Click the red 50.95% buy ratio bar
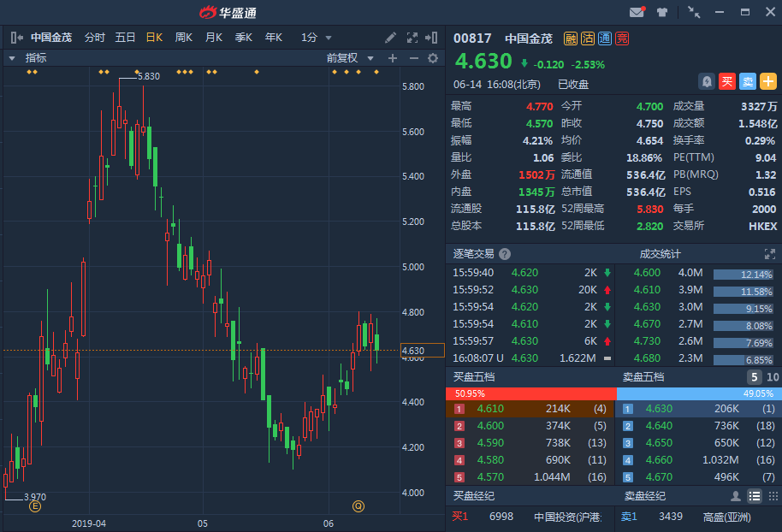Screen dimensions: 782x532 click(x=531, y=393)
